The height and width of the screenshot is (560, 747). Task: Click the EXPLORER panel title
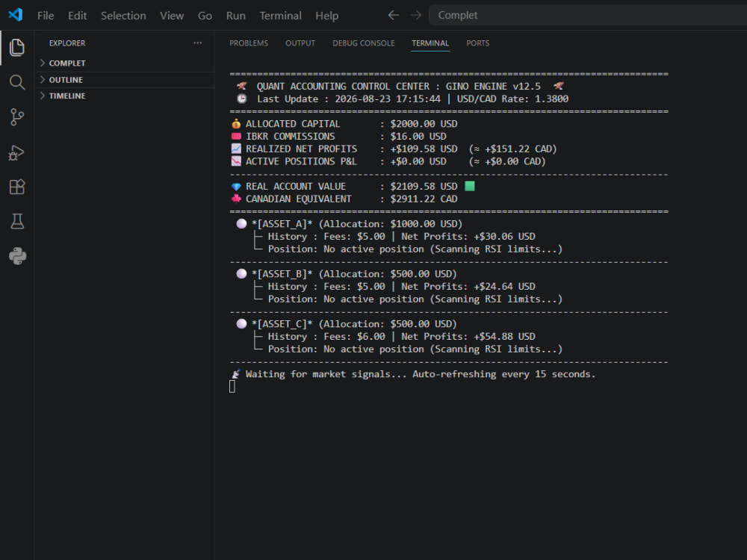point(67,43)
